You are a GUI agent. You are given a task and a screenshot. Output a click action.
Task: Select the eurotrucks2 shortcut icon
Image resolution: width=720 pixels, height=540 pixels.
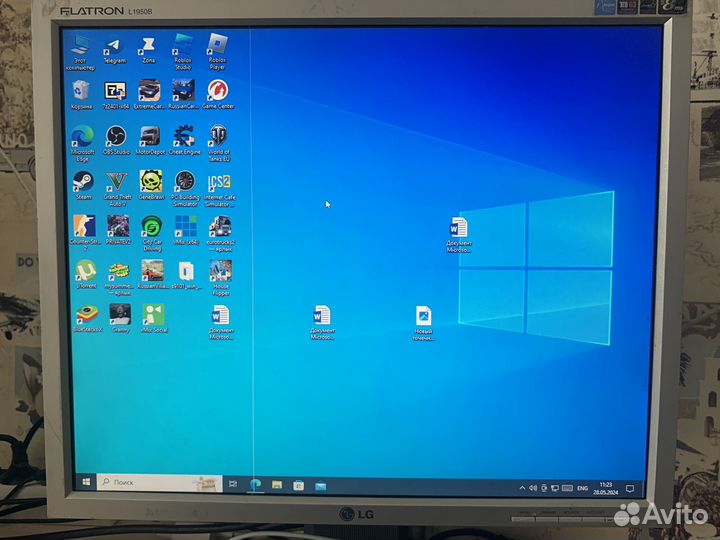point(220,234)
